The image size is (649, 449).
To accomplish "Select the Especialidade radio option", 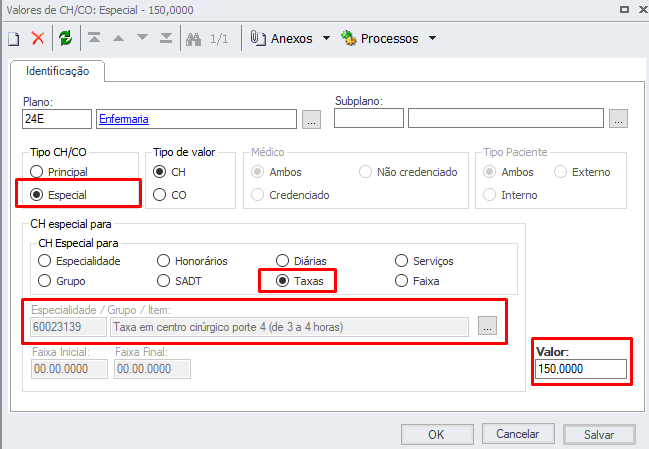I will 44,261.
